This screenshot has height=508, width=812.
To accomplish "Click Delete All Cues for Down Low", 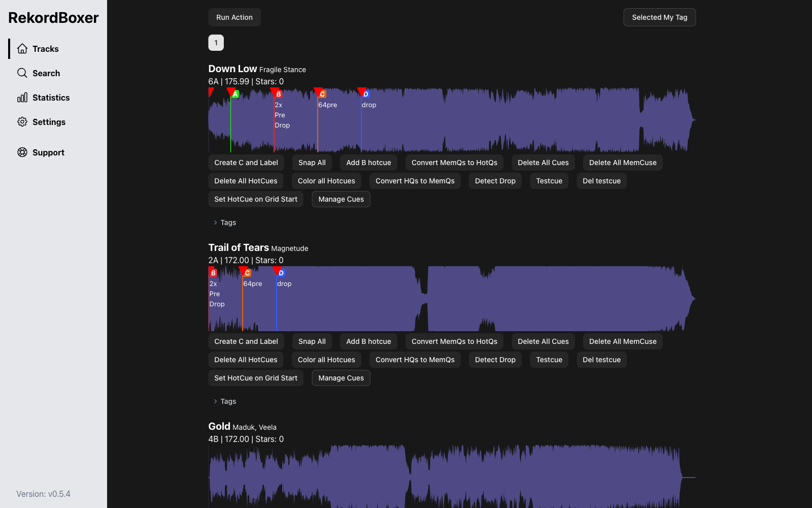I will (x=543, y=163).
